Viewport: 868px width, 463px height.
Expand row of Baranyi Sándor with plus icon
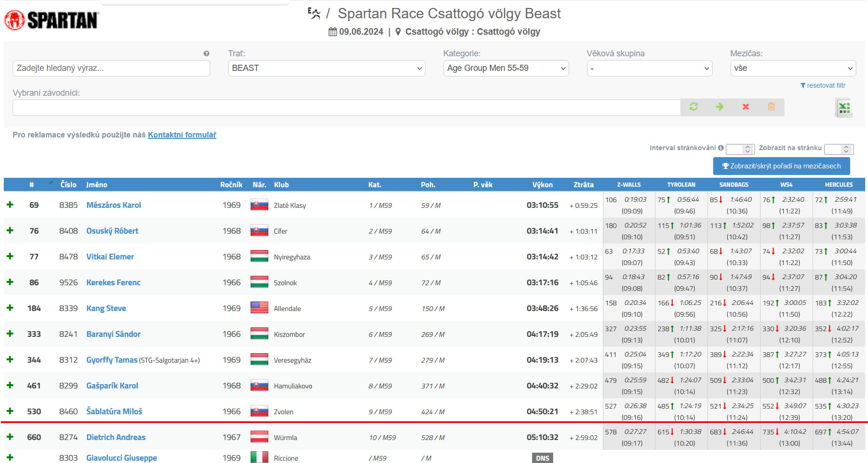10,334
